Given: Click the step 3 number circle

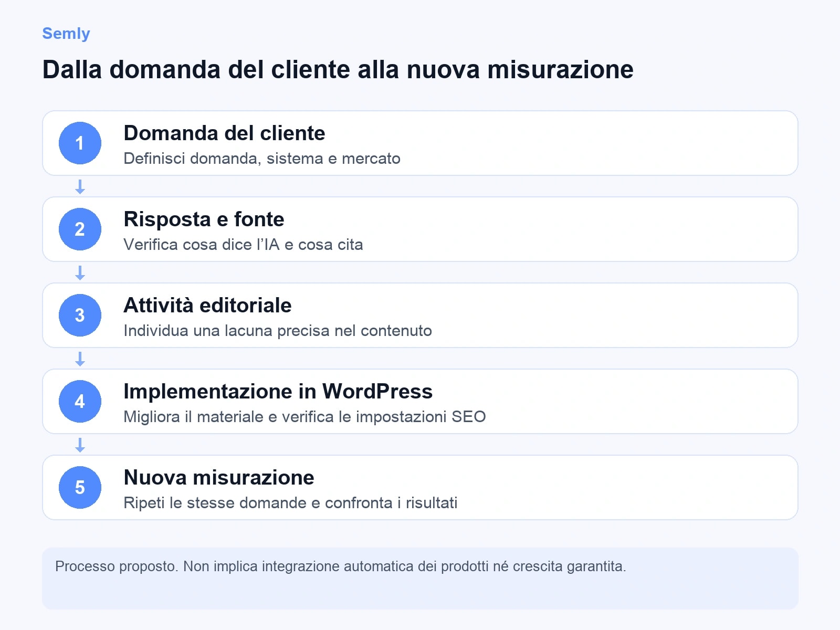Looking at the screenshot, I should pyautogui.click(x=80, y=315).
